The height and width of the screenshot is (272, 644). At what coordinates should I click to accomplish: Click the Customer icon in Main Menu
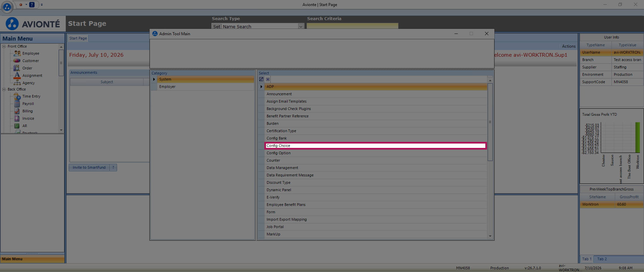[x=17, y=61]
